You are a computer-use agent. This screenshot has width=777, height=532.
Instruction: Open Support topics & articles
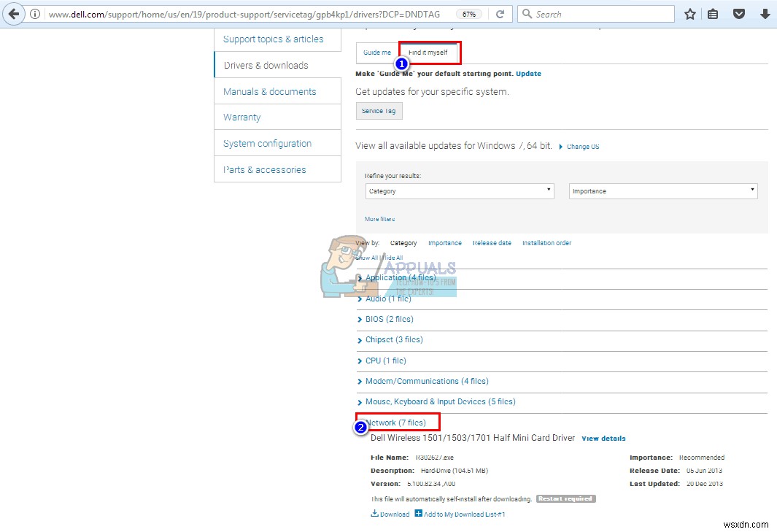pos(273,39)
